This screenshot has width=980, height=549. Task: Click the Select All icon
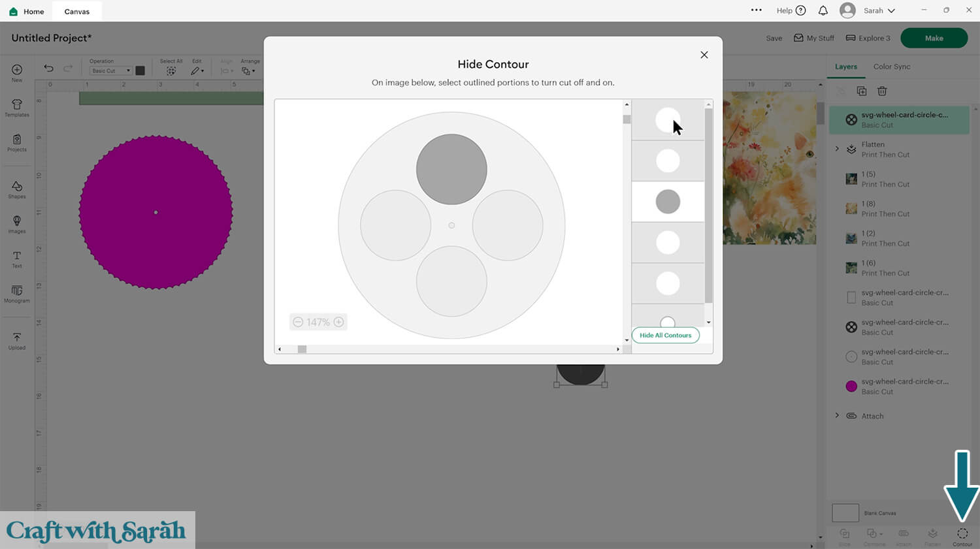[x=171, y=71]
